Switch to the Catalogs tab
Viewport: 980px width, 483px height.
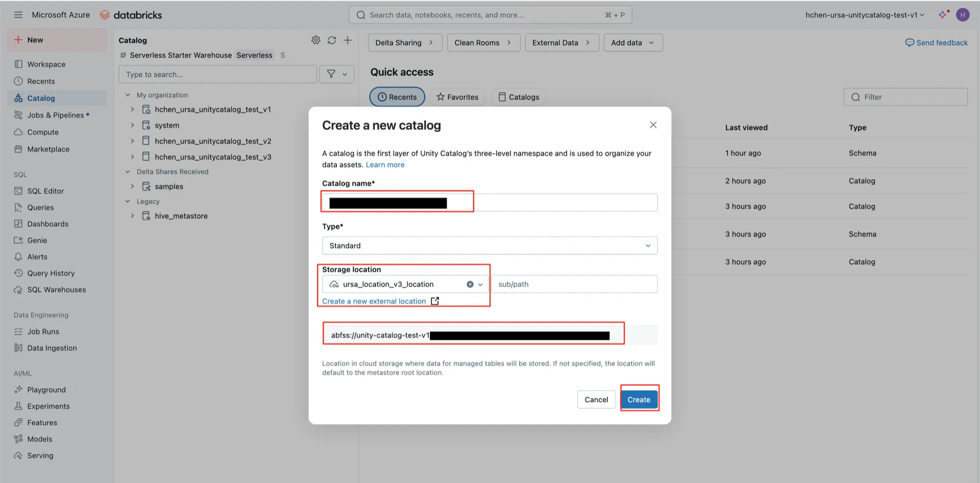519,97
